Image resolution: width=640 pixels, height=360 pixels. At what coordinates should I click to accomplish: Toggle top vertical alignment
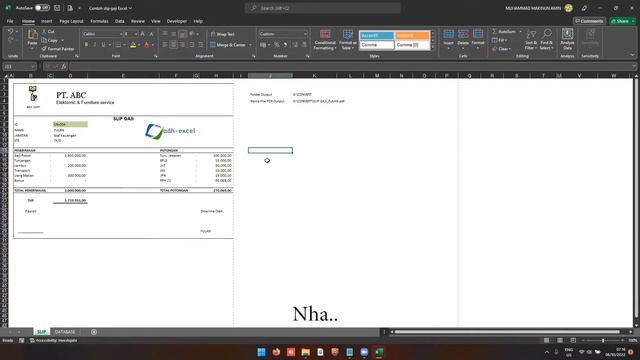pyautogui.click(x=165, y=34)
